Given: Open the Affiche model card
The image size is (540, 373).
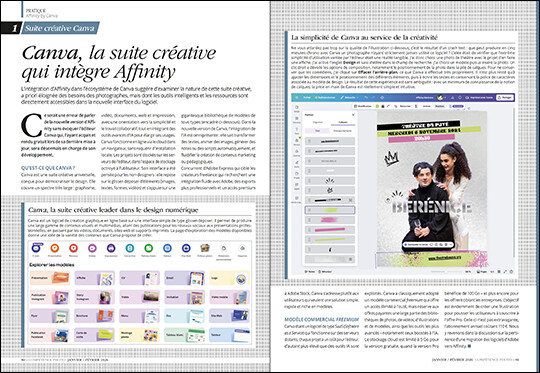Looking at the screenshot, I should (x=94, y=278).
